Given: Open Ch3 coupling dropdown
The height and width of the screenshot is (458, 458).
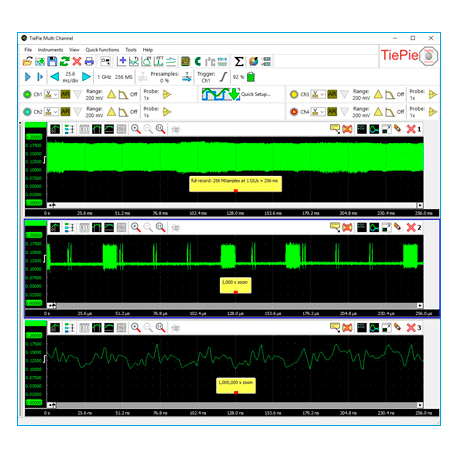Looking at the screenshot, I should 318,94.
